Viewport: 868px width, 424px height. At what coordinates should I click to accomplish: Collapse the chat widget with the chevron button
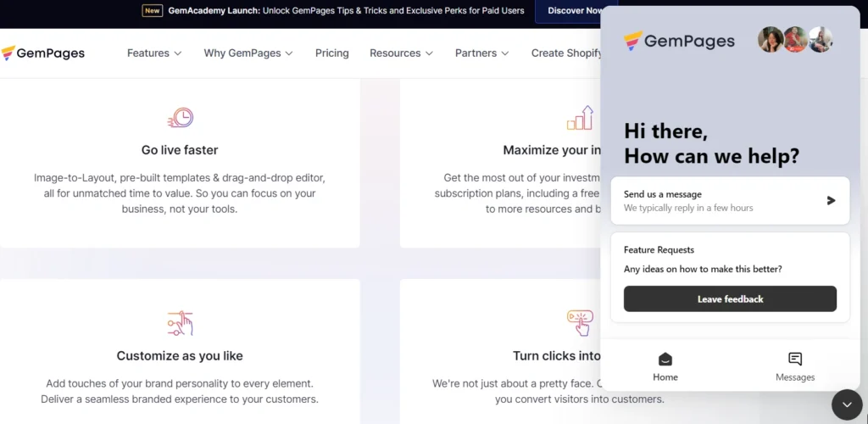[847, 404]
